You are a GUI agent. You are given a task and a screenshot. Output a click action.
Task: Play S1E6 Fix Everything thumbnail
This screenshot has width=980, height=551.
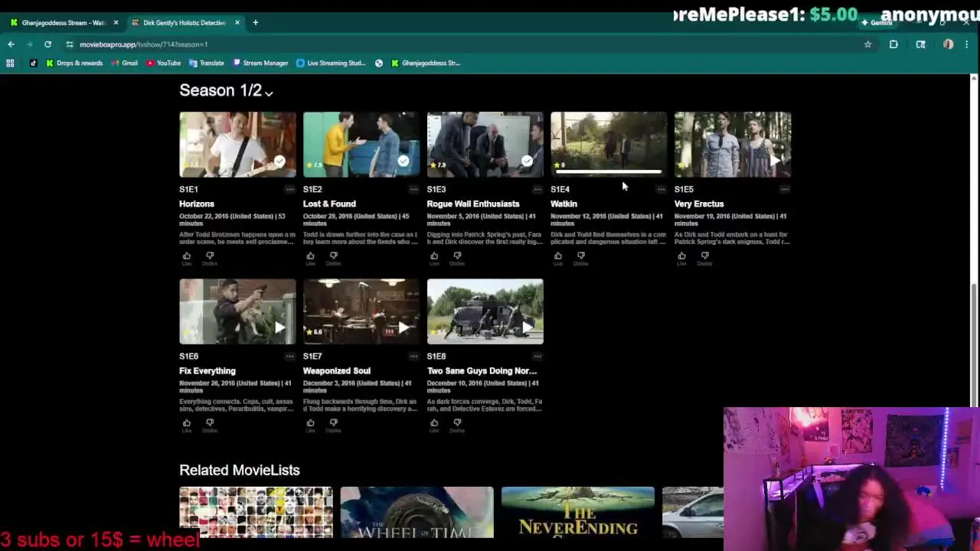[237, 311]
